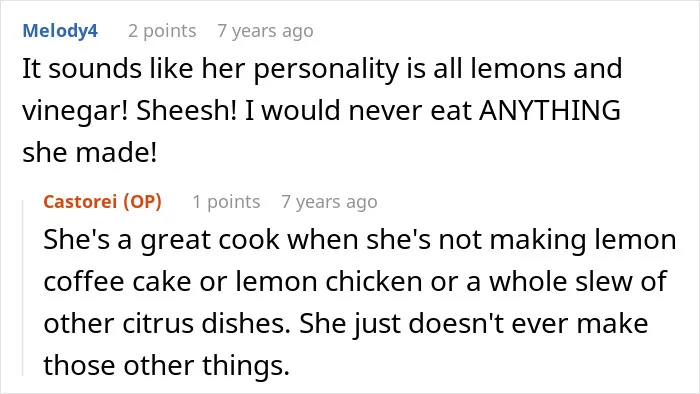Click the reply line starting "She's a great cook"
Viewport: 700px width, 394px height.
pyautogui.click(x=360, y=240)
